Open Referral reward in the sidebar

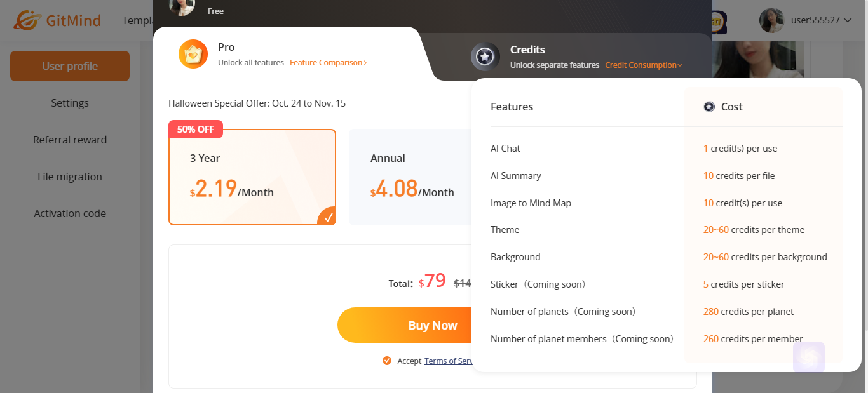pos(70,140)
